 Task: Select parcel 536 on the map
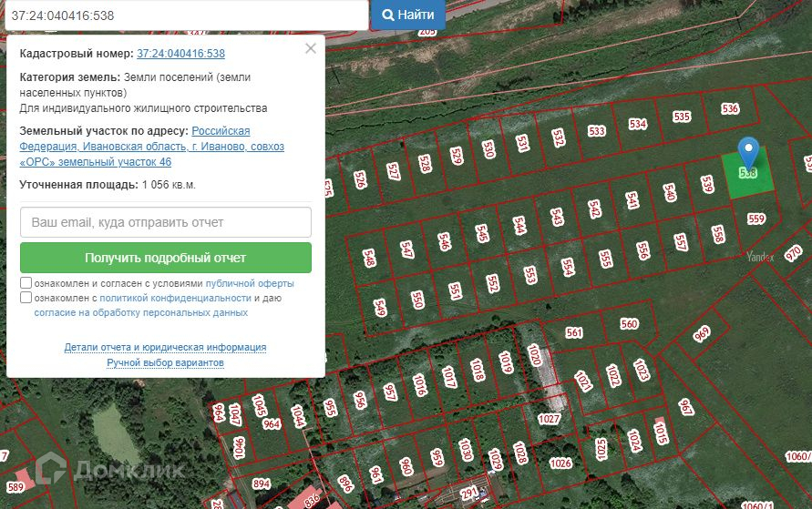(x=730, y=108)
